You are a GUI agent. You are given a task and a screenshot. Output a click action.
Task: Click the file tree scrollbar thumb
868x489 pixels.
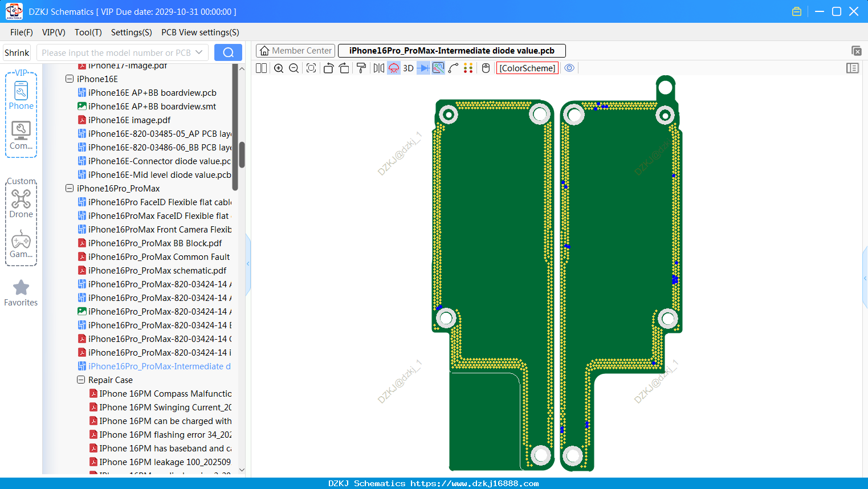point(242,154)
